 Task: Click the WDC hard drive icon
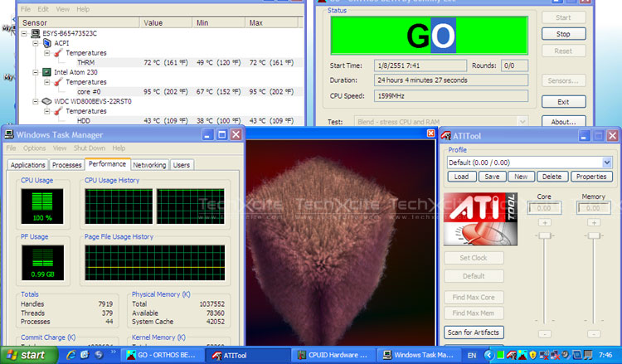46,101
